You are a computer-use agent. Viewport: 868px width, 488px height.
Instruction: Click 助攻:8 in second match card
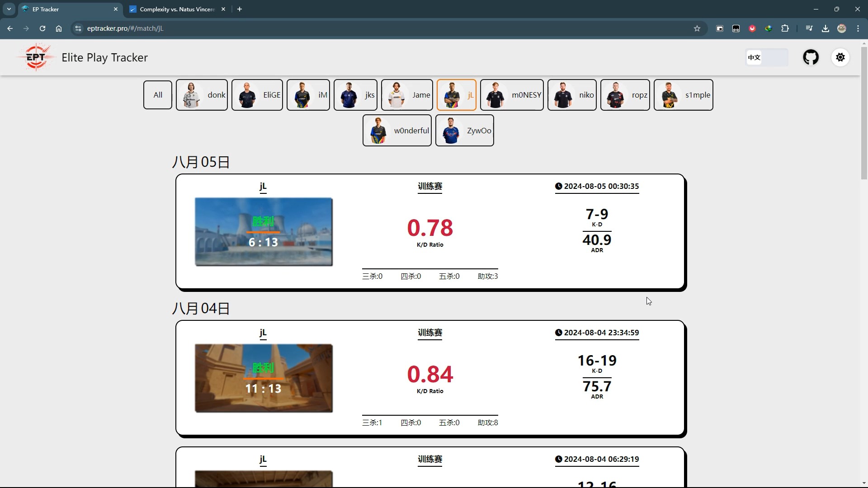pyautogui.click(x=488, y=422)
